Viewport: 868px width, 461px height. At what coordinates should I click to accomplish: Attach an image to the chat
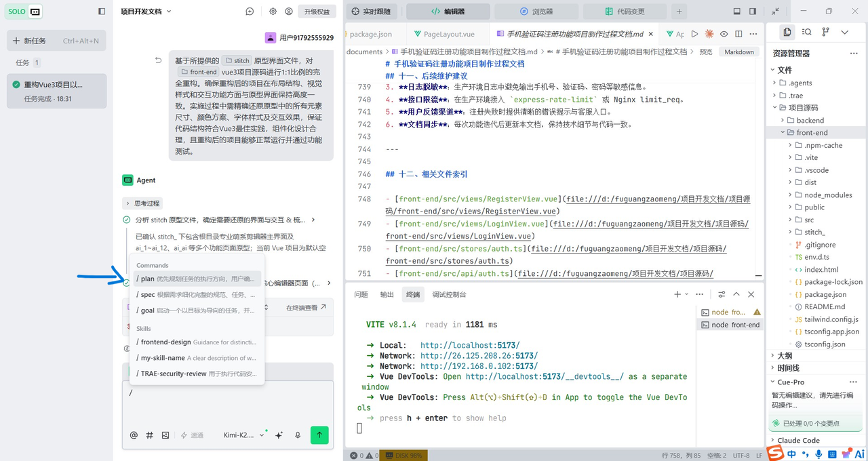[x=165, y=435]
